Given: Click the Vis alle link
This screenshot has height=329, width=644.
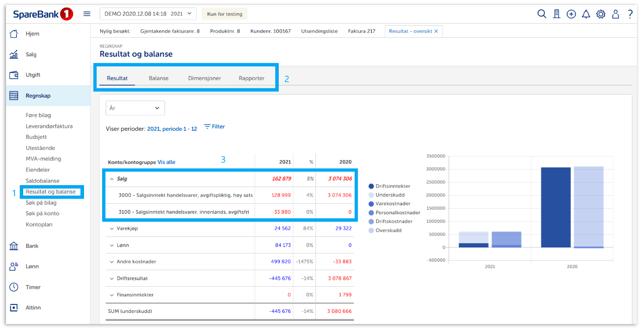Looking at the screenshot, I should click(167, 162).
